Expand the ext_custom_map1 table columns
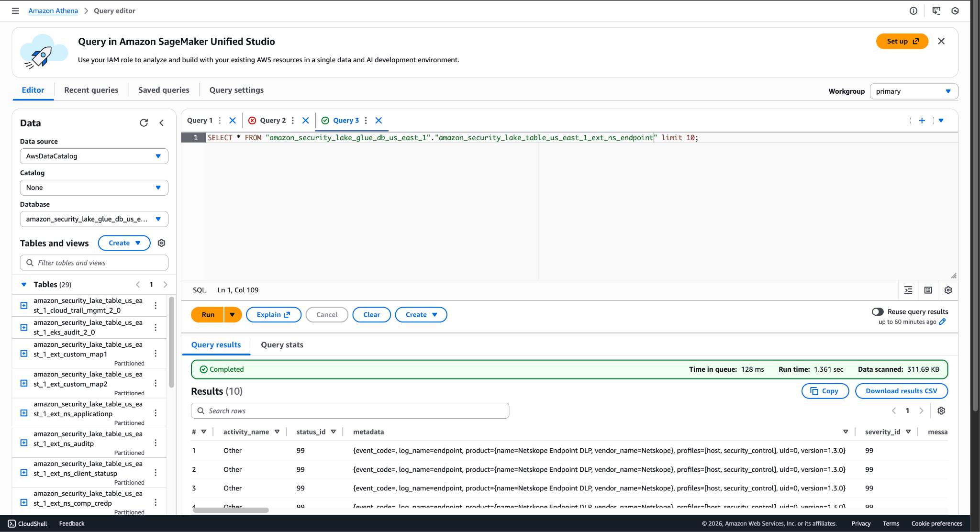Viewport: 980px width, 532px height. (24, 354)
